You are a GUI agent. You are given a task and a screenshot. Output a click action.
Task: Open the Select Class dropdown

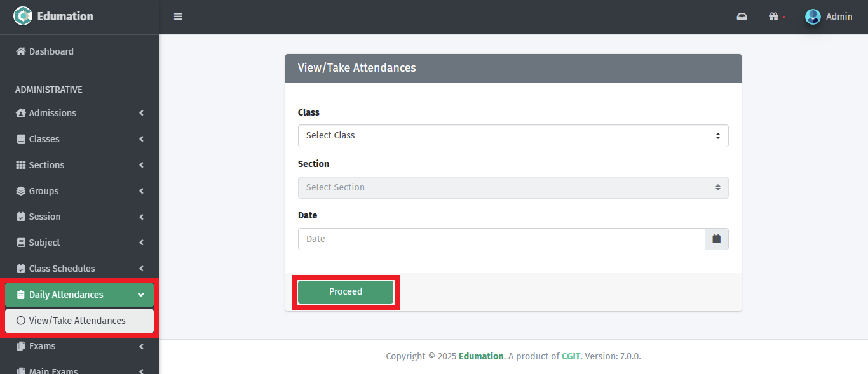click(513, 136)
